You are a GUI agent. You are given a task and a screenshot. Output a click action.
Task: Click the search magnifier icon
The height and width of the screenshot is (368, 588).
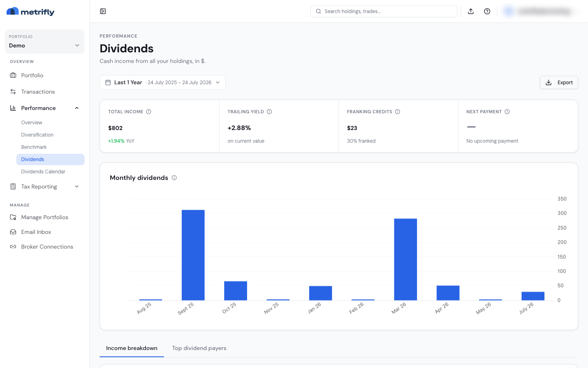318,11
